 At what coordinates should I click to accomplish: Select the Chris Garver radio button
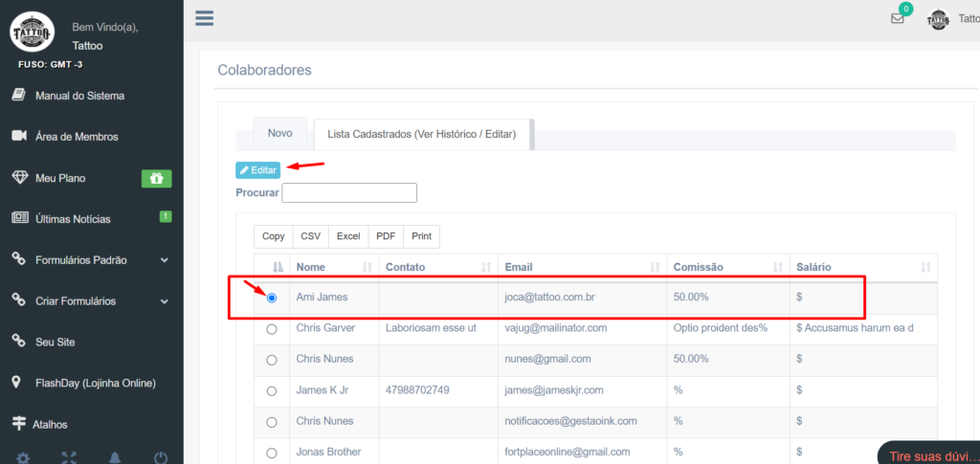coord(271,329)
